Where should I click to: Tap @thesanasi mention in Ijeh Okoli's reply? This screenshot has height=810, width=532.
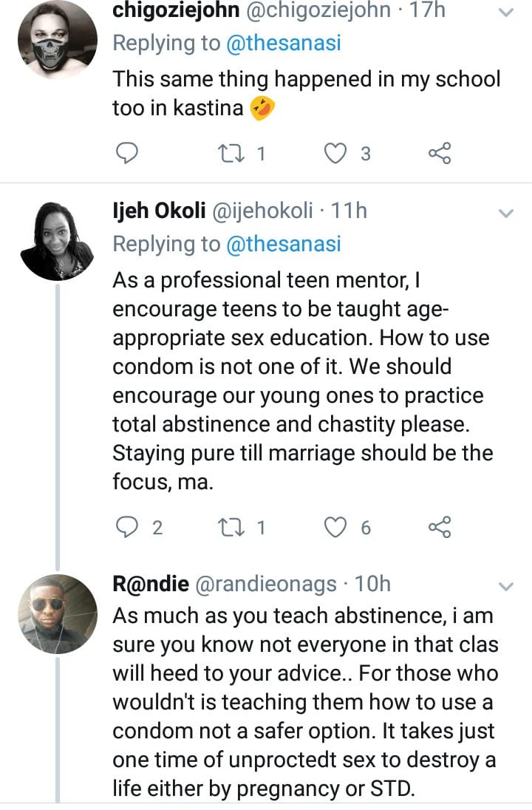284,243
